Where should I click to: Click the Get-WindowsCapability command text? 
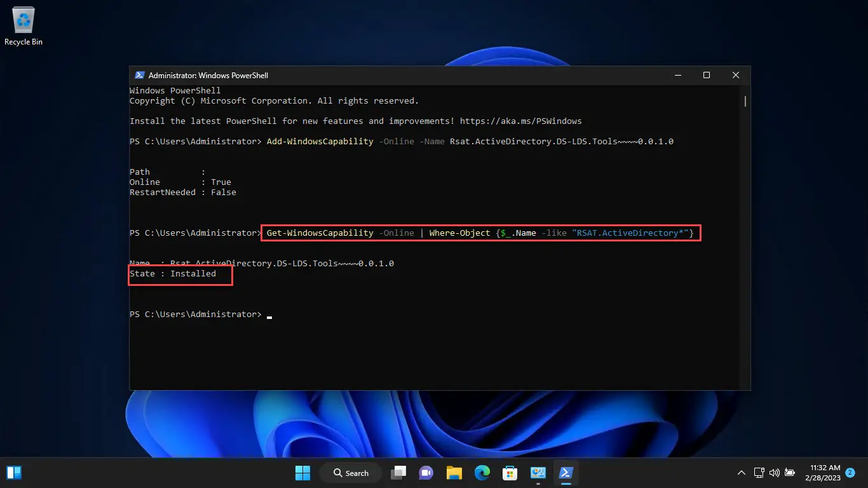[320, 233]
